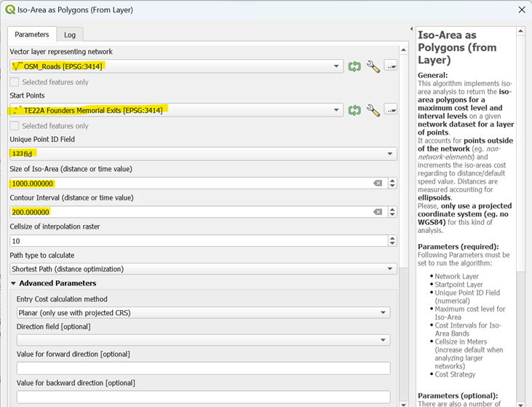The height and width of the screenshot is (407, 532).
Task: Browse for Start Points file with ellipsis button
Action: (392, 110)
